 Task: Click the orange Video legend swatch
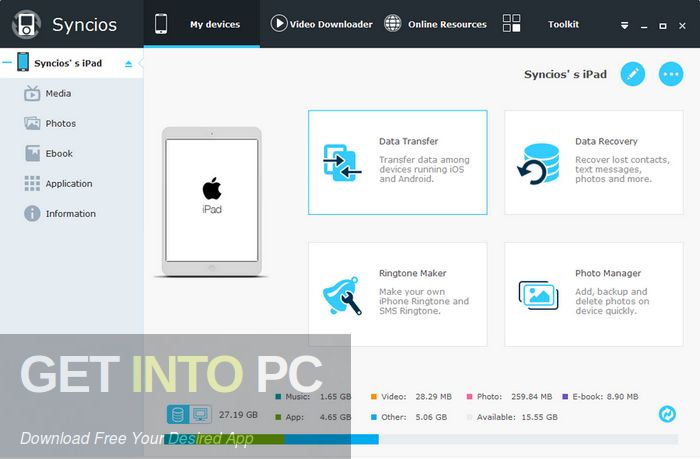click(x=374, y=396)
